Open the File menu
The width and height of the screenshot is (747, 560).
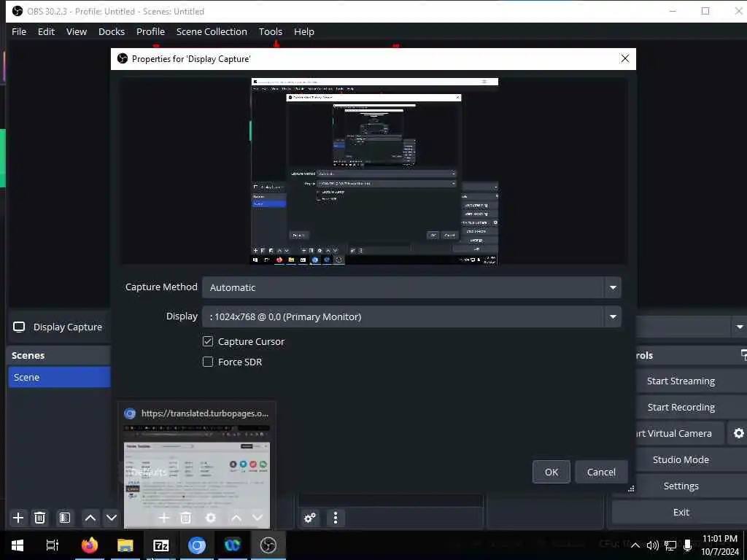click(19, 32)
